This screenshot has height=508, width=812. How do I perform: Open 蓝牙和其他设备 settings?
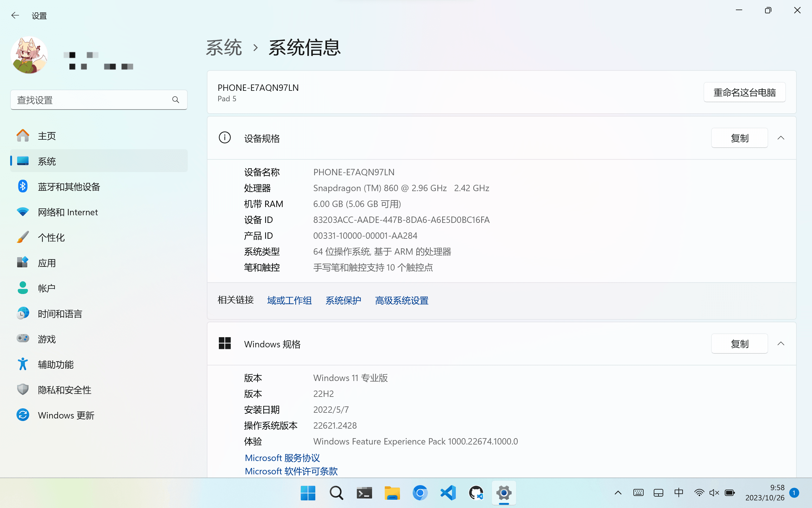[x=99, y=186]
